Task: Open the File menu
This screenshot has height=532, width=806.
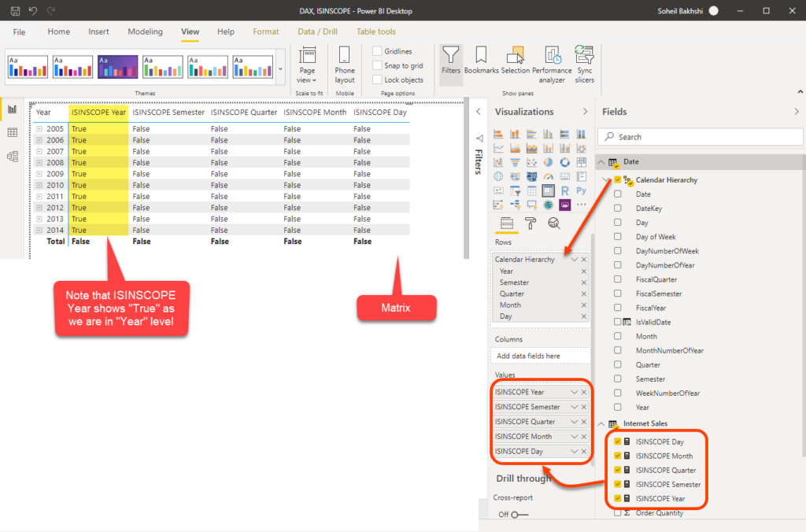Action: [19, 31]
